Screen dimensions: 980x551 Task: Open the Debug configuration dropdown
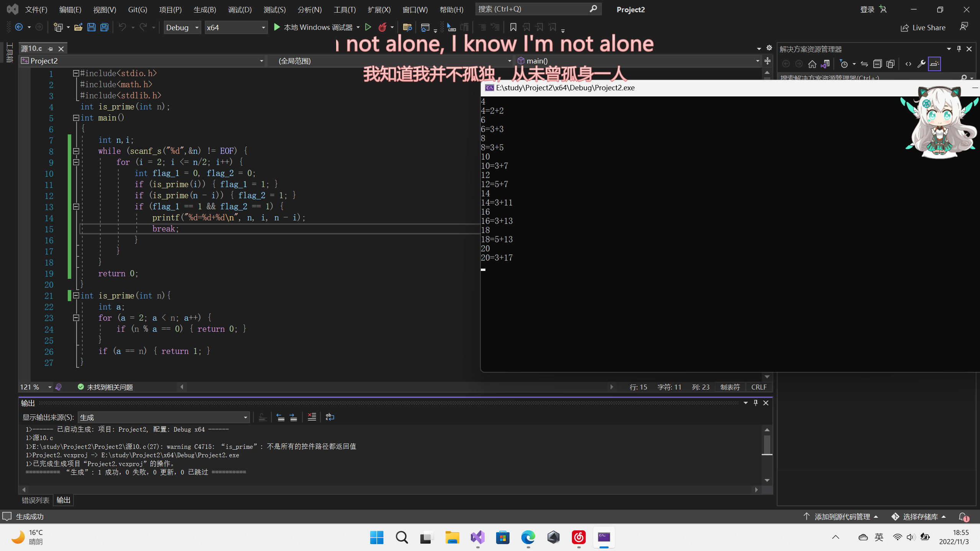tap(182, 28)
